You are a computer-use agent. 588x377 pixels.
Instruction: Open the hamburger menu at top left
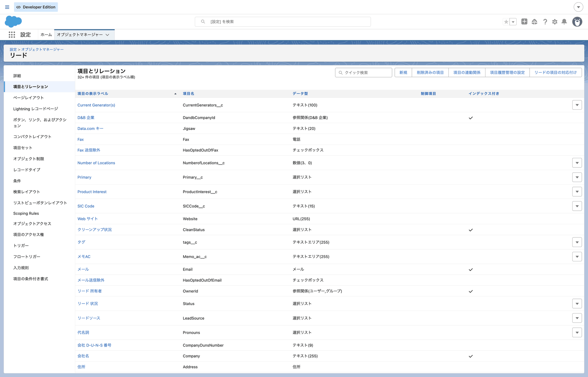7,7
